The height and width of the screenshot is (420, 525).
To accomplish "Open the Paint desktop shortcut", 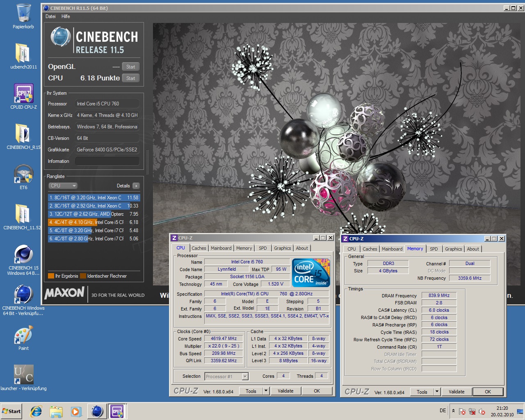I will 23,334.
